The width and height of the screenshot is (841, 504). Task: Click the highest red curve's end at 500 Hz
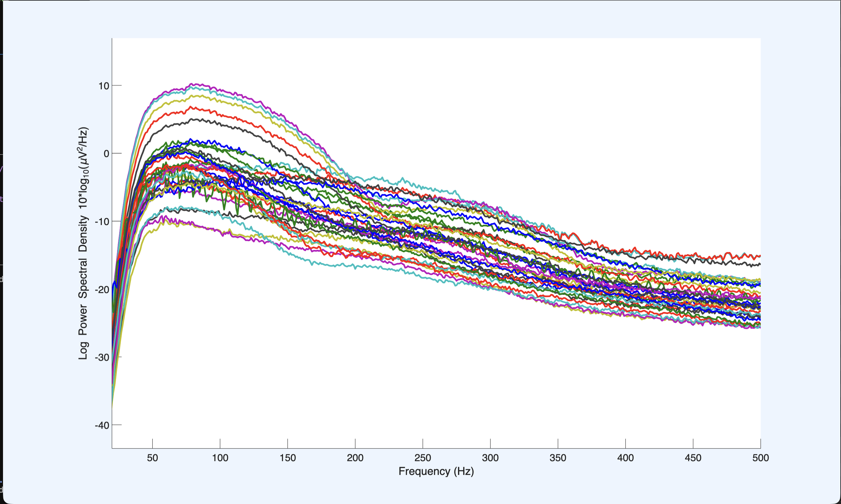(x=760, y=256)
